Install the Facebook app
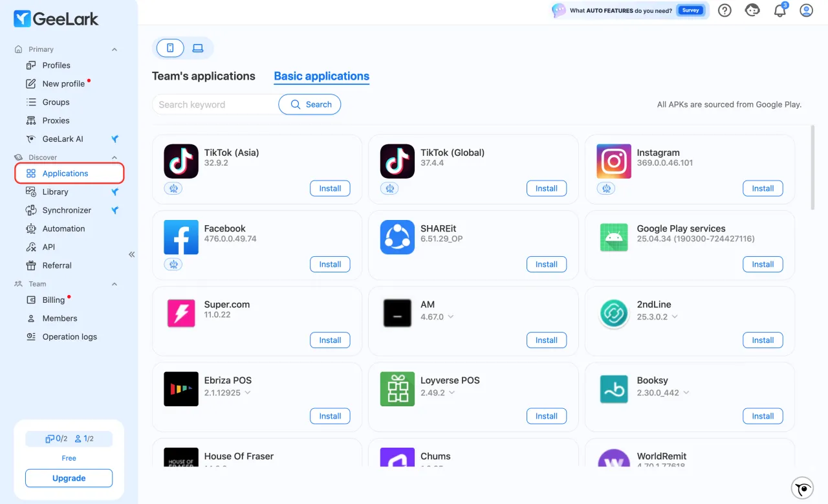This screenshot has width=828, height=504. 330,264
